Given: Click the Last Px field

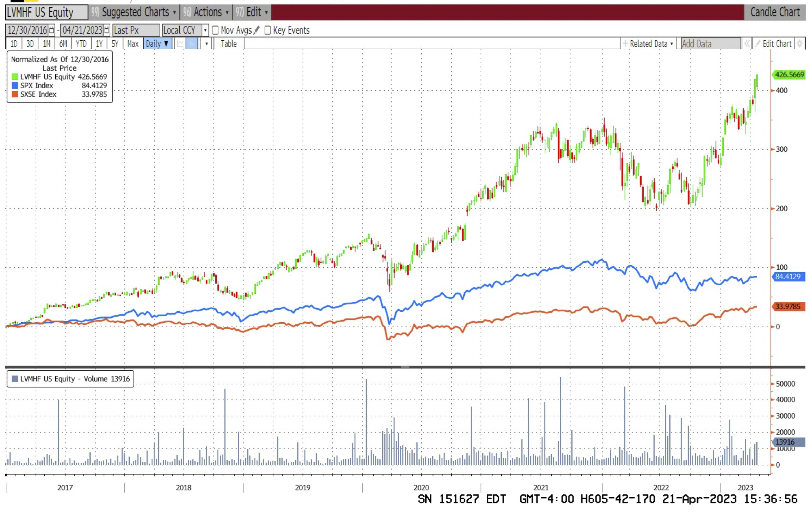Looking at the screenshot, I should coord(136,30).
